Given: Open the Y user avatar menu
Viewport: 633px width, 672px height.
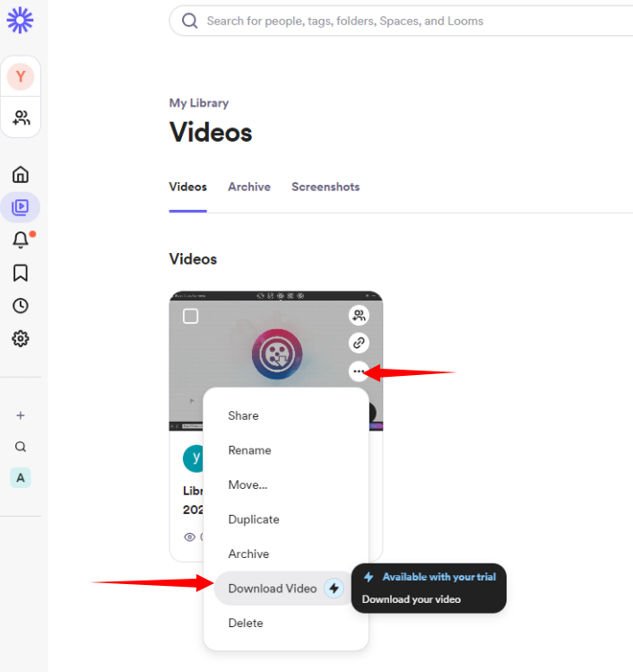Looking at the screenshot, I should (21, 77).
